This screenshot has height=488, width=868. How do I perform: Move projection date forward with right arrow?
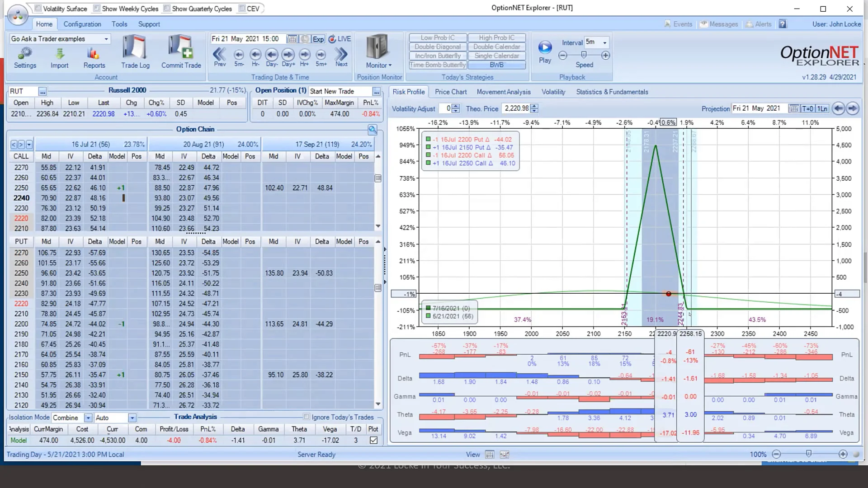853,108
